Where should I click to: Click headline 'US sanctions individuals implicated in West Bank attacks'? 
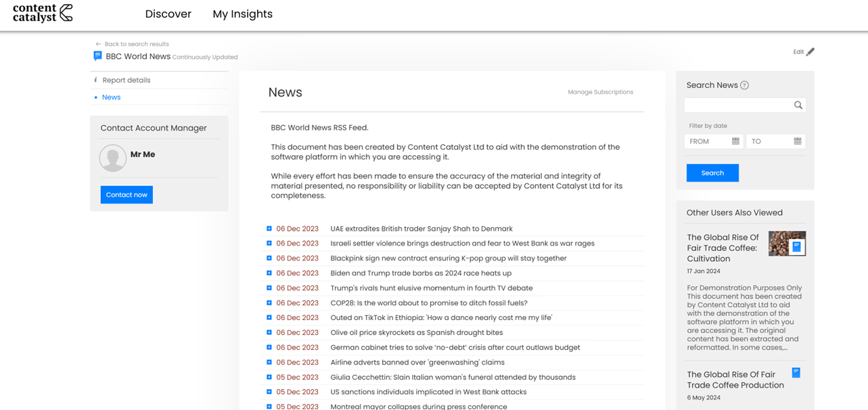[x=428, y=392]
